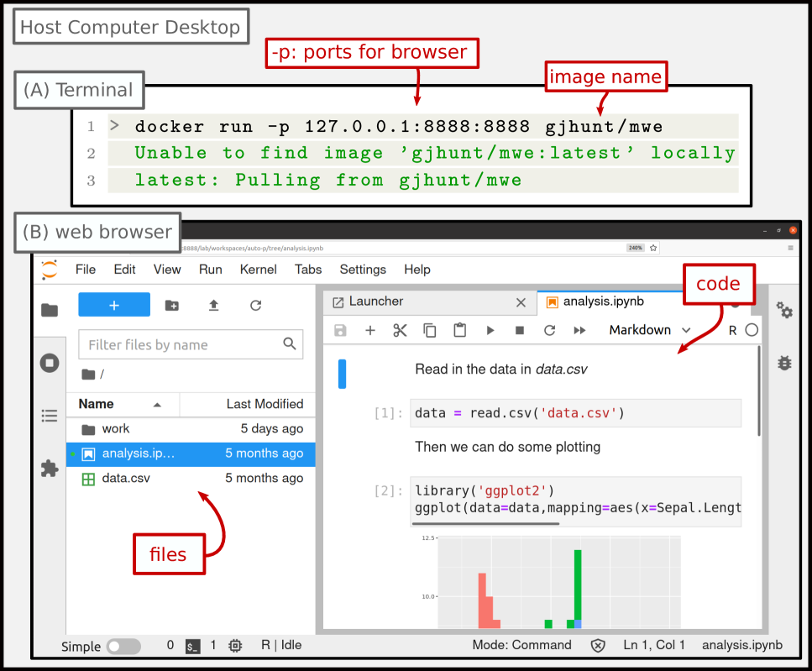Select markdown cell 'Read in the data'

pyautogui.click(x=500, y=370)
